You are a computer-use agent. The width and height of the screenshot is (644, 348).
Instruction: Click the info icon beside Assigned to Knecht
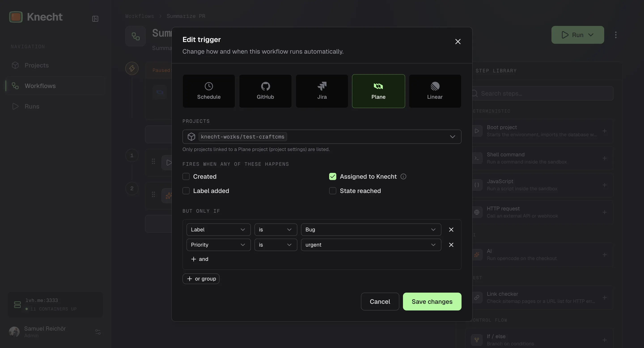pos(403,176)
